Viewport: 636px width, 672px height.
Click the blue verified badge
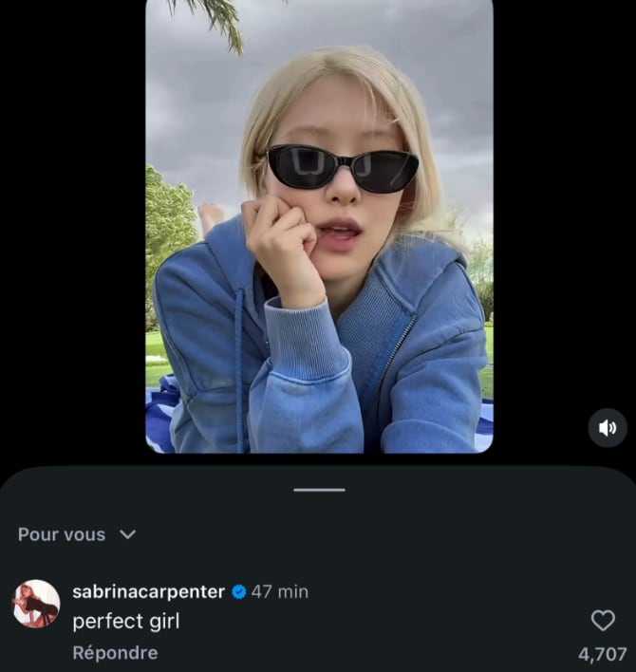click(x=239, y=591)
